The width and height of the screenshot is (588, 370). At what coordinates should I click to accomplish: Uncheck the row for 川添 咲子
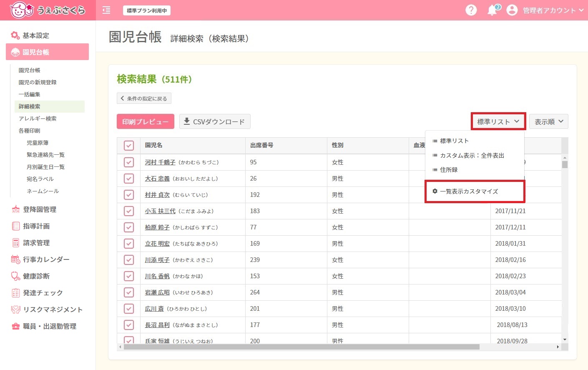pyautogui.click(x=129, y=260)
